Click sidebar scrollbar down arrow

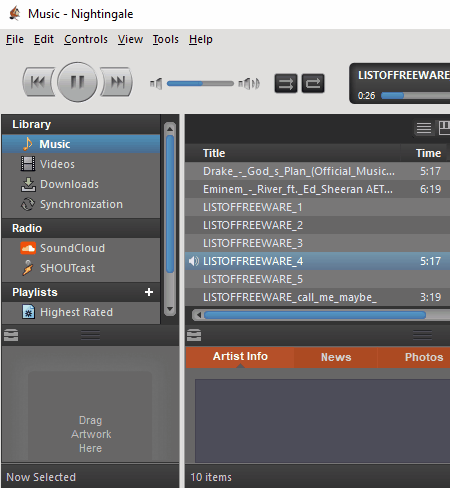[x=170, y=309]
